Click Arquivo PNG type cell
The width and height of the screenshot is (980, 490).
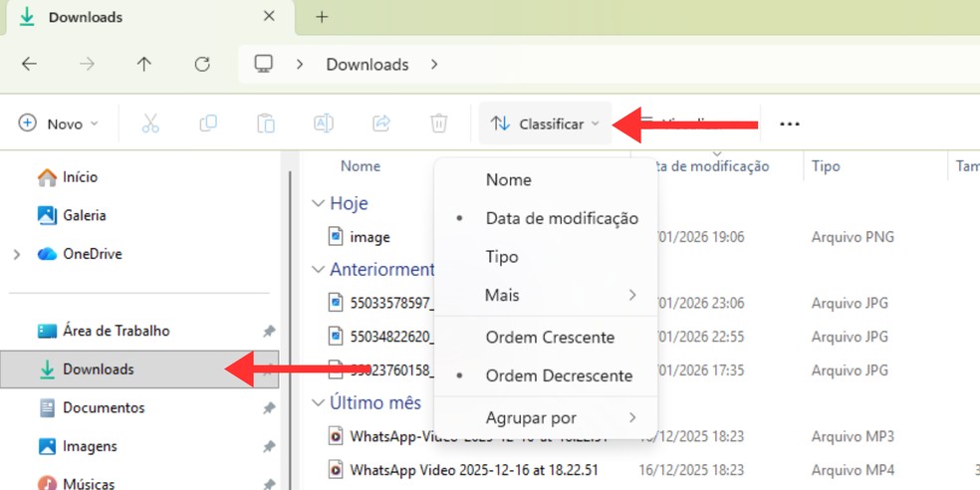click(x=853, y=237)
